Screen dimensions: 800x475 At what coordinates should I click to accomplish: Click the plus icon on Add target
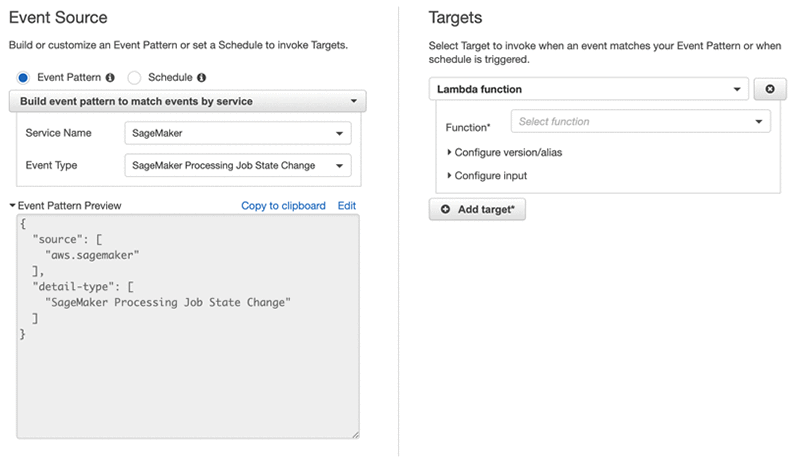[x=445, y=210]
